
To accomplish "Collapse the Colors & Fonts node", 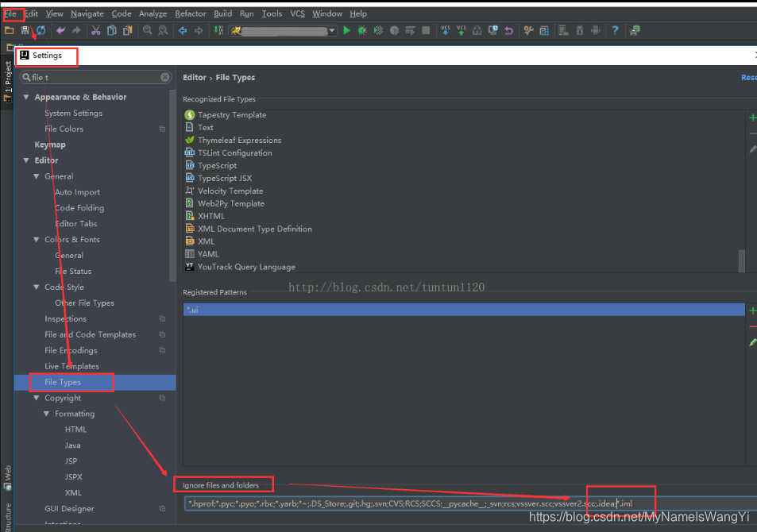I will pyautogui.click(x=37, y=240).
